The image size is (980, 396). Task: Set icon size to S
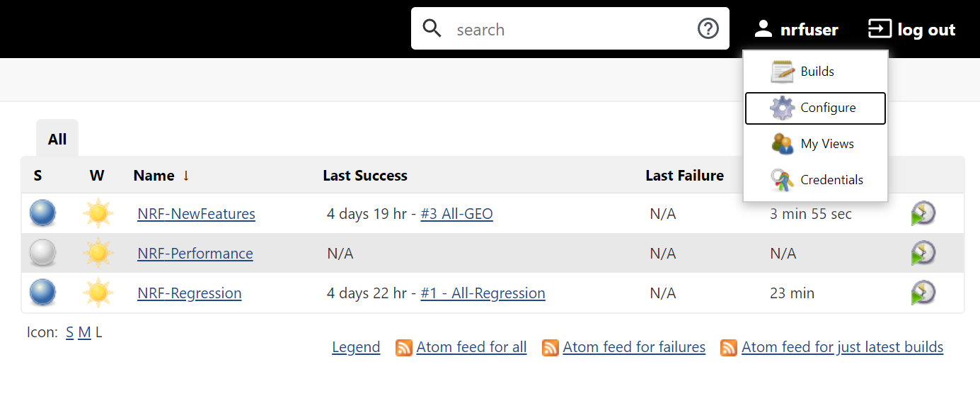[70, 332]
